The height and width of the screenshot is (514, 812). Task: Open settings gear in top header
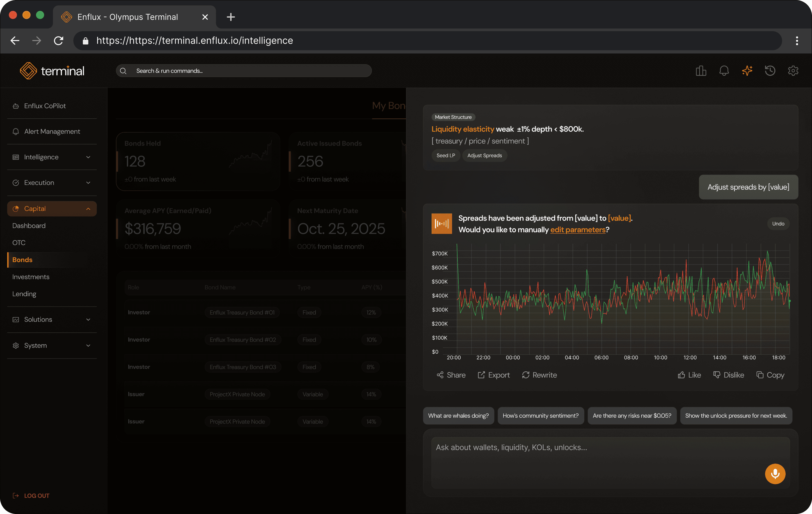pos(793,71)
